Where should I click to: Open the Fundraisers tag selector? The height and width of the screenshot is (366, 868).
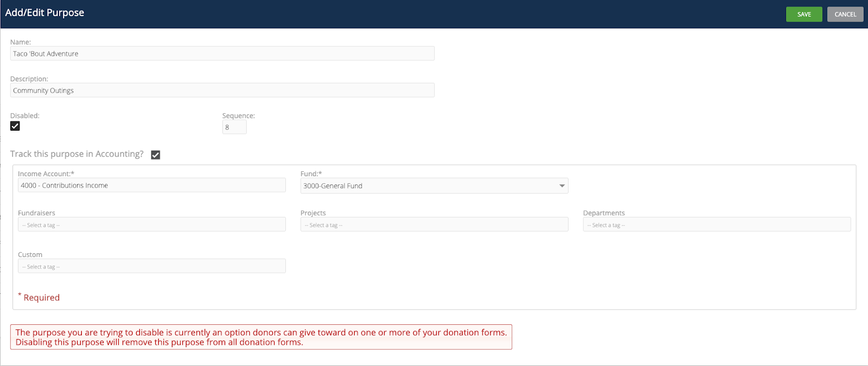tap(152, 224)
